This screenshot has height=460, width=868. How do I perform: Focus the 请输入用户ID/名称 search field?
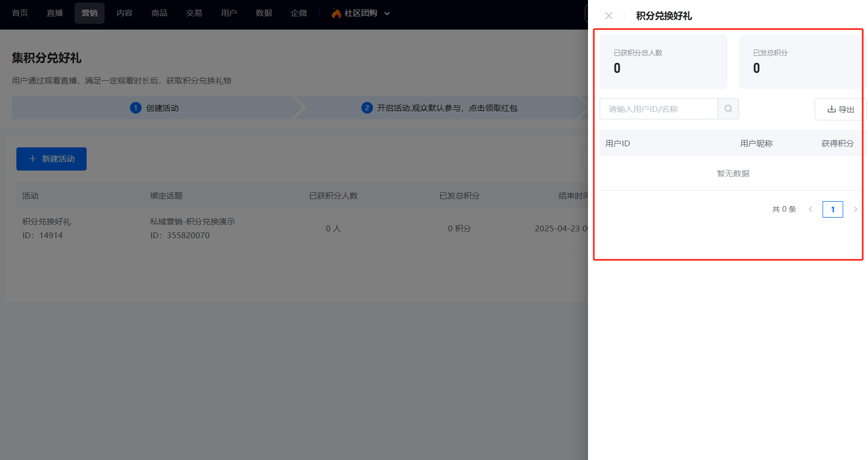point(659,109)
